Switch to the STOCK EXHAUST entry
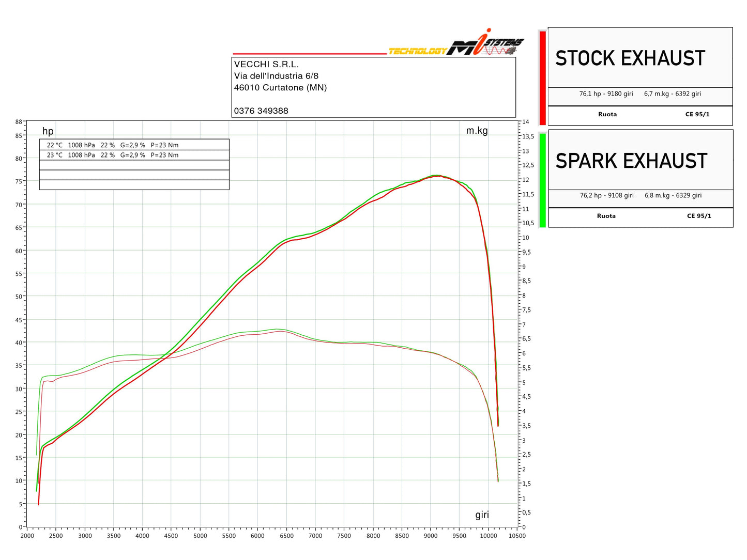The height and width of the screenshot is (560, 747). coord(630,58)
